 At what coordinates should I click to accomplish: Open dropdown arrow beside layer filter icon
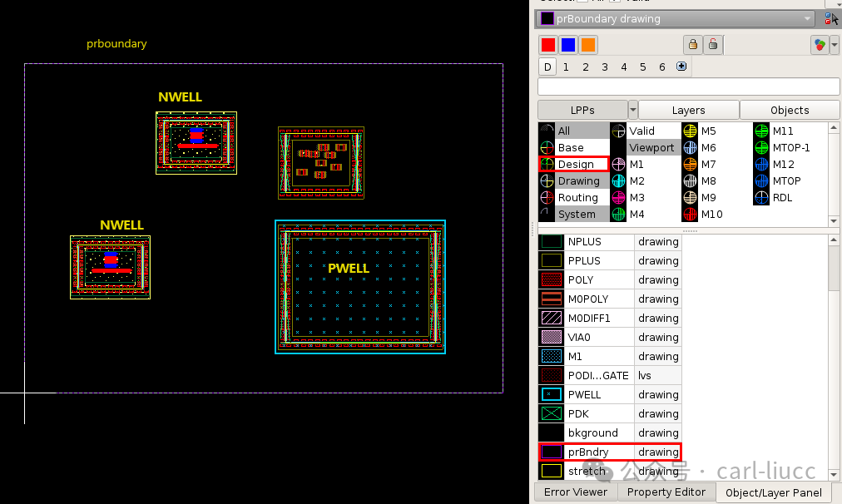coord(835,45)
